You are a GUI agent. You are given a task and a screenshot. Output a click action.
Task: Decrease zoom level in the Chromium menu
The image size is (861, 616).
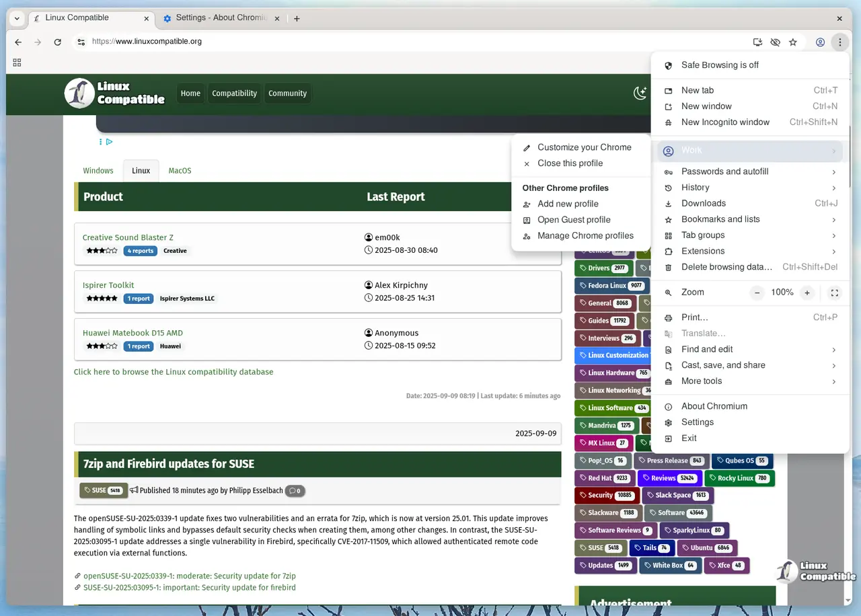click(x=757, y=293)
